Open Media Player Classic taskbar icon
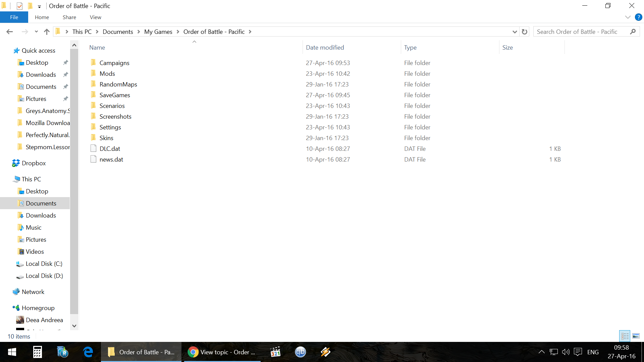 coord(275,352)
